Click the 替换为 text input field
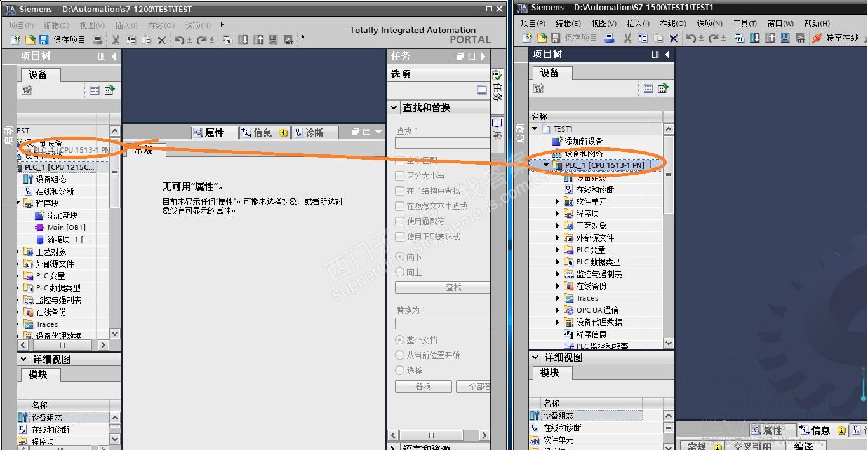Viewport: 868px width, 450px height. (443, 324)
